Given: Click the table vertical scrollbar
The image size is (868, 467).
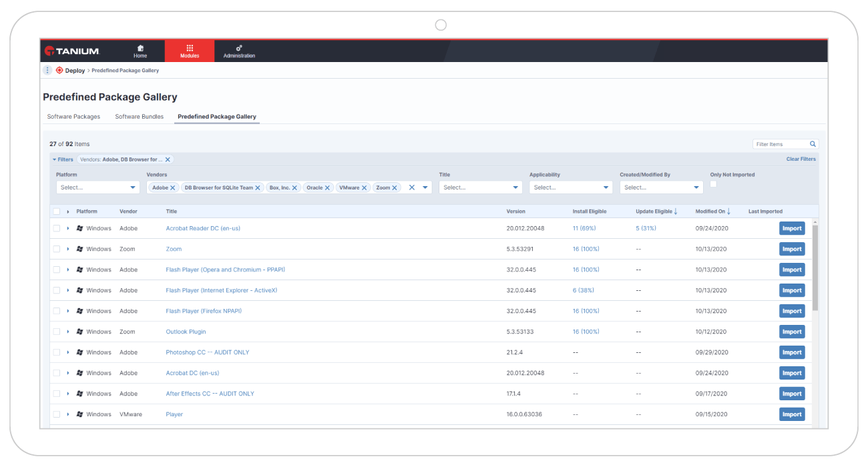Looking at the screenshot, I should [815, 267].
